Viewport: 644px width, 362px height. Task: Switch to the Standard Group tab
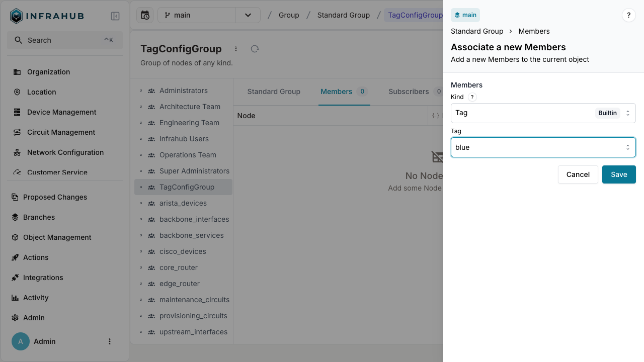tap(274, 92)
